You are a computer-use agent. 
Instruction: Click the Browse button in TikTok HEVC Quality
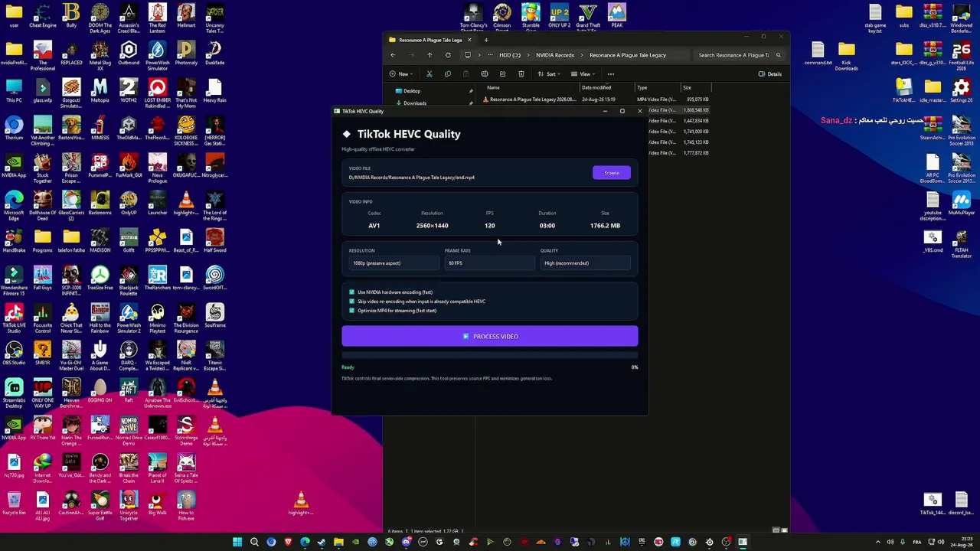(611, 173)
